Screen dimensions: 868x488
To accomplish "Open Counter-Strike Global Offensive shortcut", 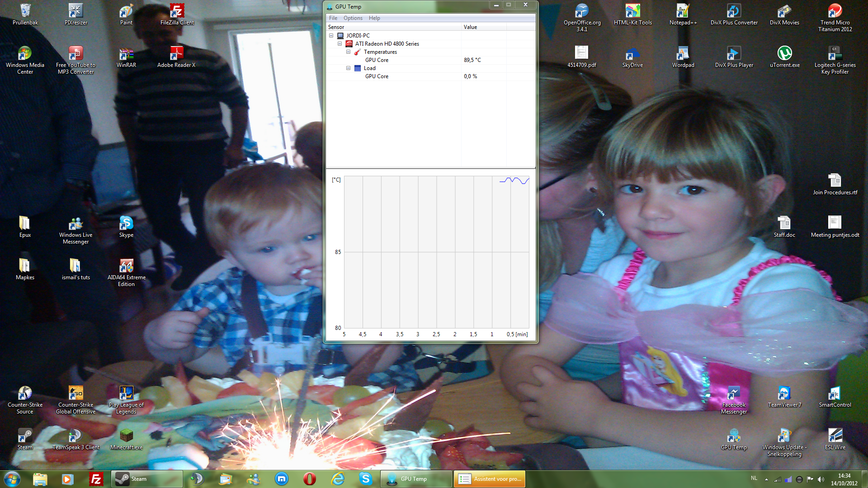I will coord(75,400).
